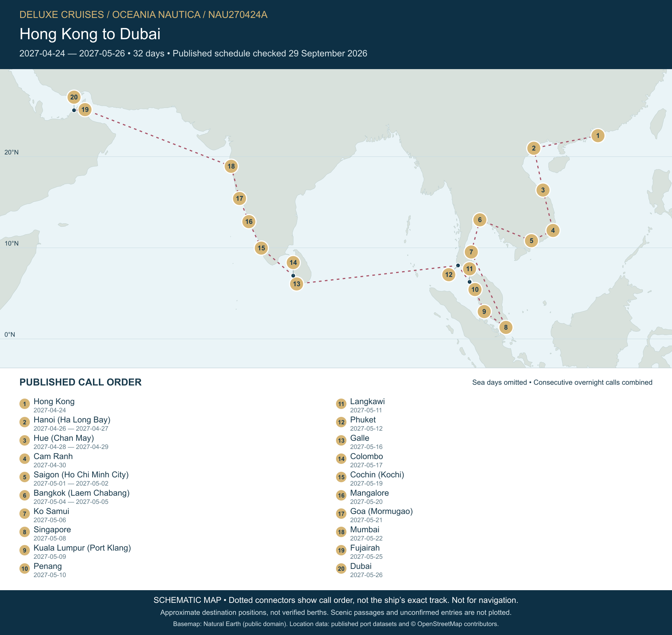The width and height of the screenshot is (672, 635).
Task: Click the numbered badge 18 beside Mumbai
Action: 341,532
